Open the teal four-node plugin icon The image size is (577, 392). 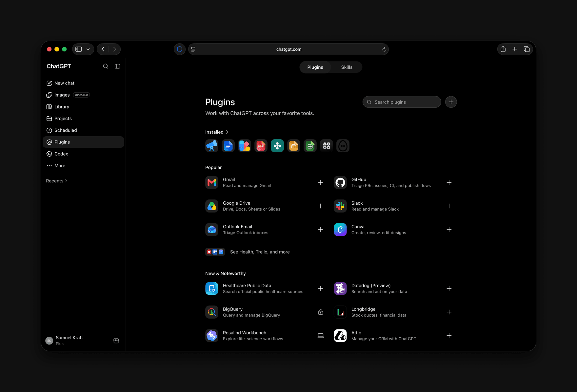[277, 146]
